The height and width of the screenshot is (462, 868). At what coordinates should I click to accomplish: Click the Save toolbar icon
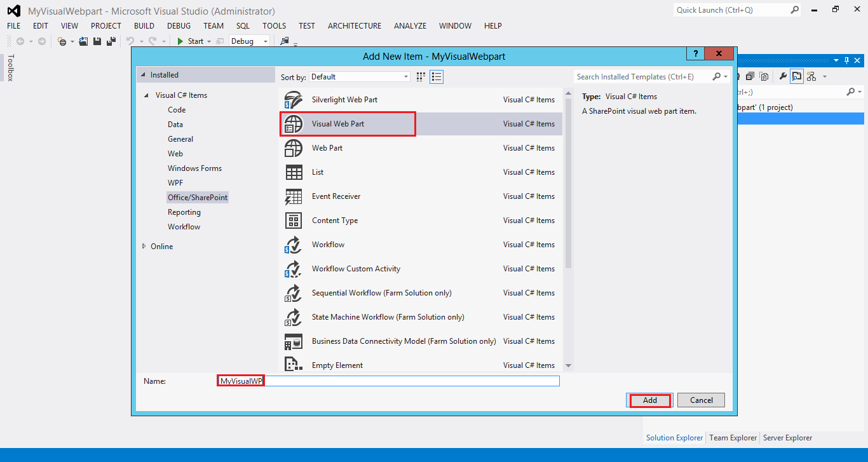pos(97,41)
